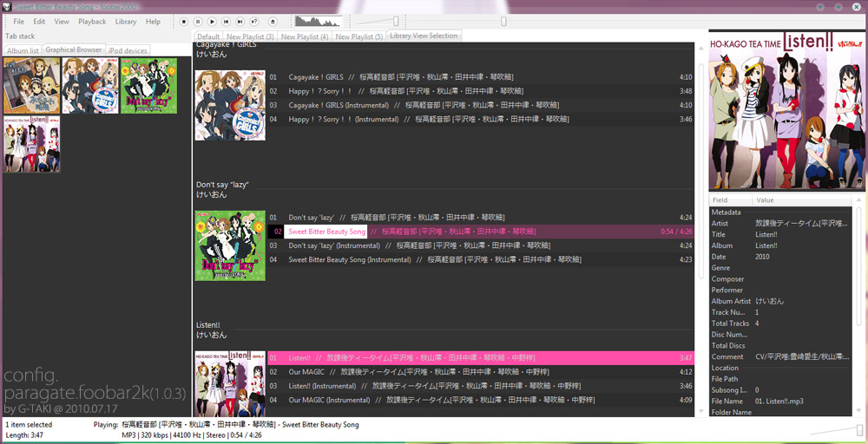Open the iPod devices tab

coord(128,50)
